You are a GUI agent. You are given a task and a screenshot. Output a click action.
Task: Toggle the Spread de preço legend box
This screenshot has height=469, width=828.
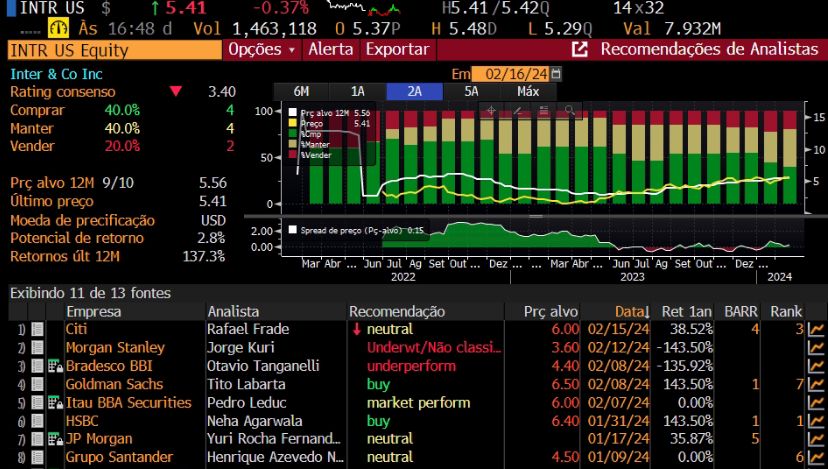[292, 230]
